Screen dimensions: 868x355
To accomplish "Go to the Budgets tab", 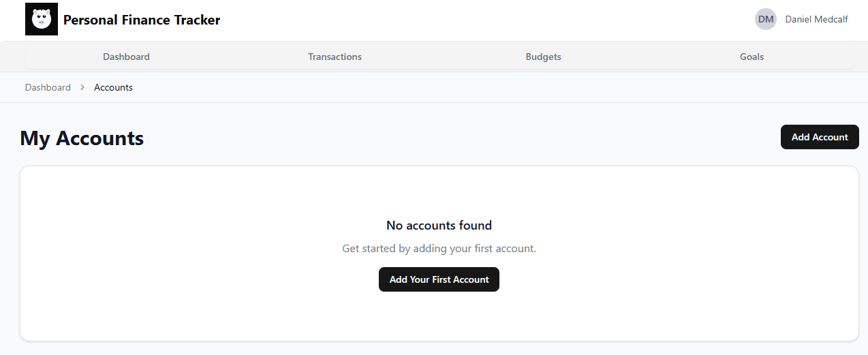I will [543, 57].
